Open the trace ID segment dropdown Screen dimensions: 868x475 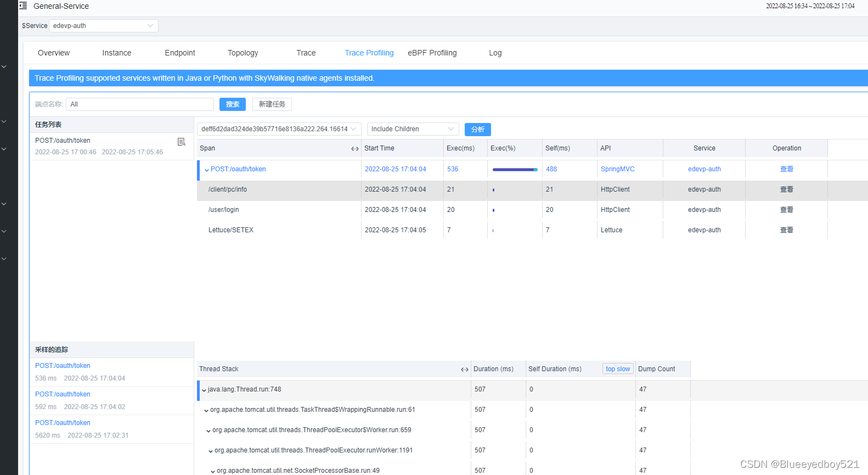(x=279, y=129)
